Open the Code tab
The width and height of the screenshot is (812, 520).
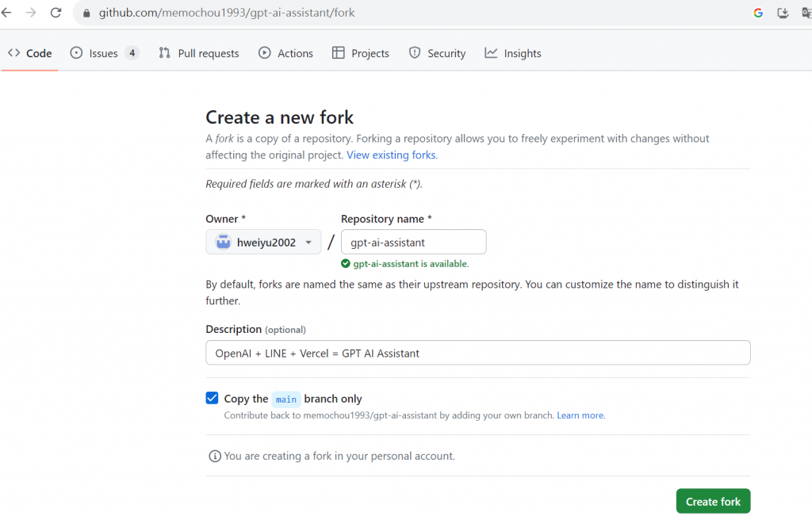30,53
